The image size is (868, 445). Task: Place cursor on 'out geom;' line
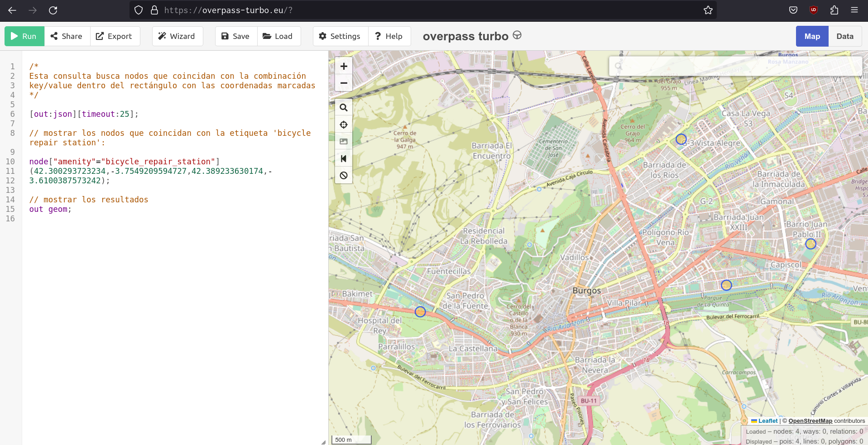pyautogui.click(x=50, y=209)
